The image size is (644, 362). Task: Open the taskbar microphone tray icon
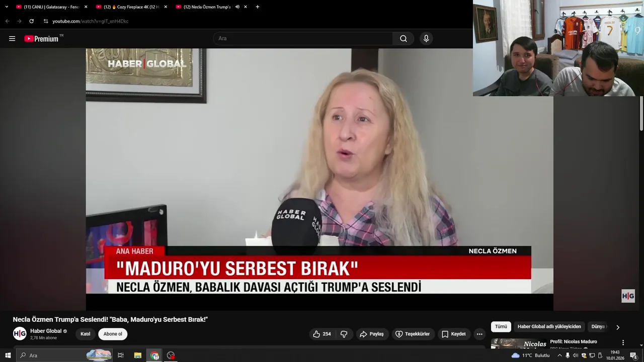[568, 355]
